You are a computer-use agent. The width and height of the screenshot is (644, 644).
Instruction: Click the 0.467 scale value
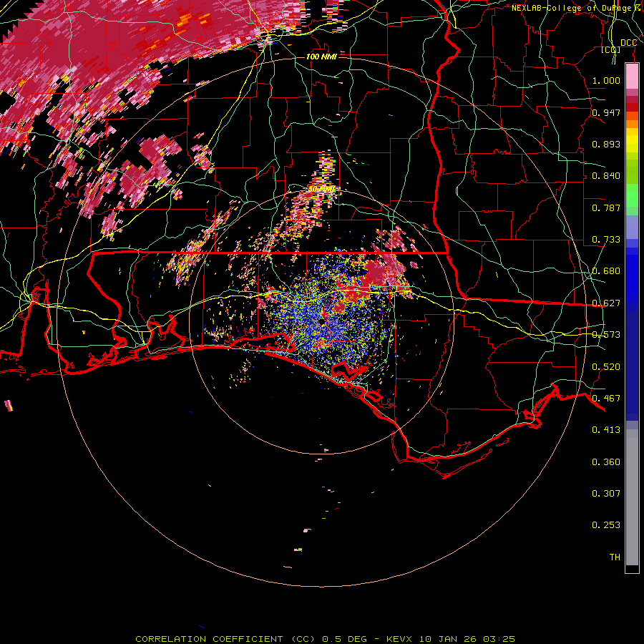[606, 399]
